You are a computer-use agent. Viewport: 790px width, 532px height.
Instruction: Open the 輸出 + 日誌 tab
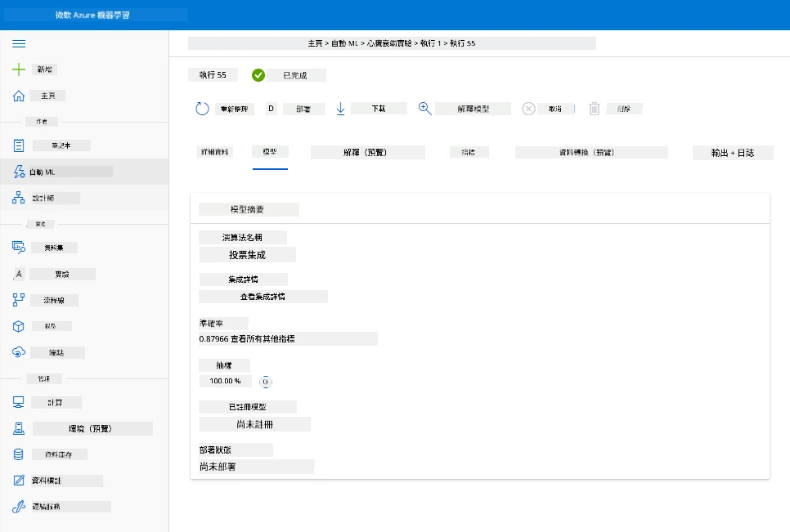tap(733, 153)
